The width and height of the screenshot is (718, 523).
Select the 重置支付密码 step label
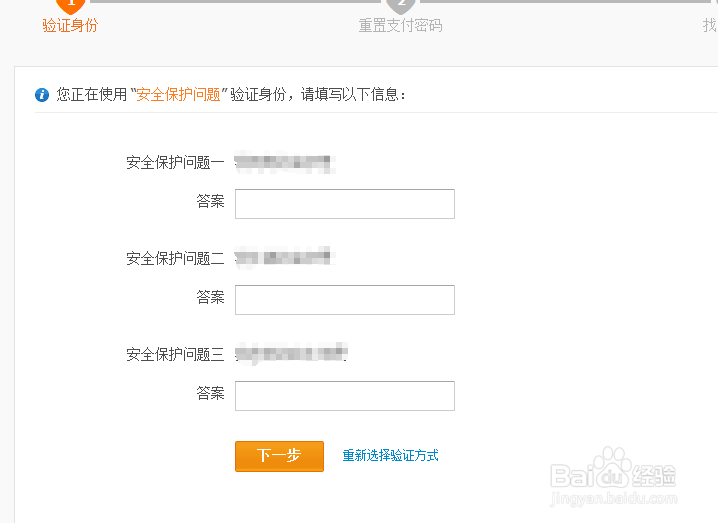click(x=400, y=26)
